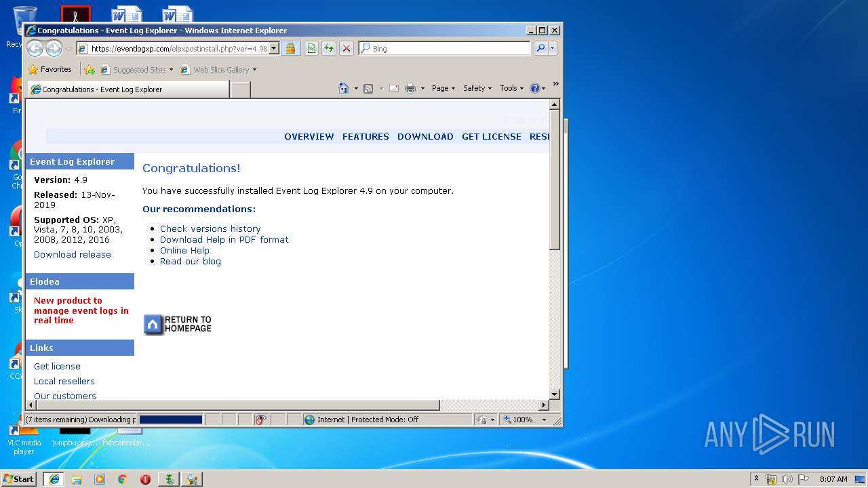
Task: Open Windows Explorer folder taskbar icon
Action: coord(77,479)
